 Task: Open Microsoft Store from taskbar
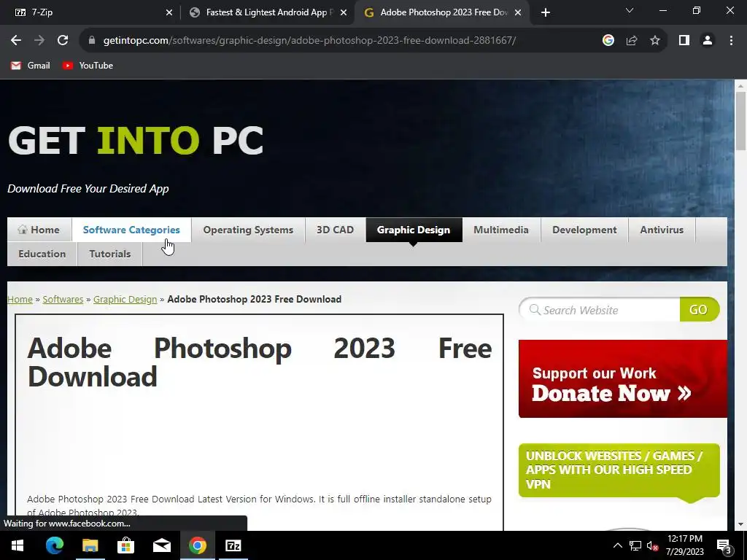(x=125, y=545)
